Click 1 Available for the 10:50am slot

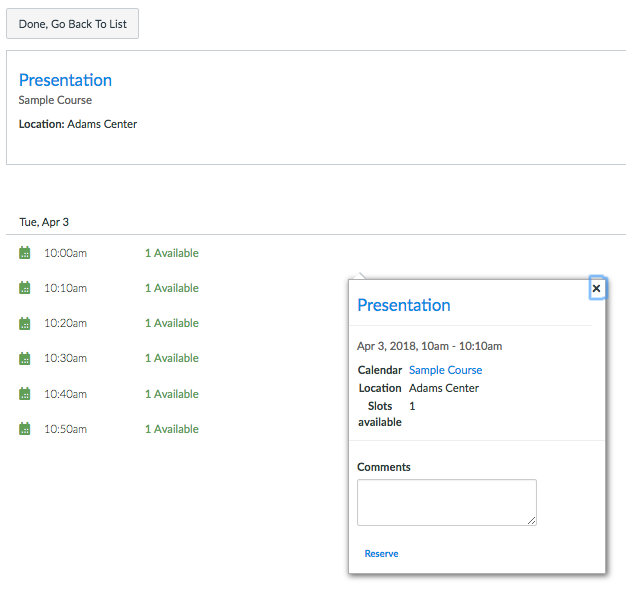tap(171, 429)
